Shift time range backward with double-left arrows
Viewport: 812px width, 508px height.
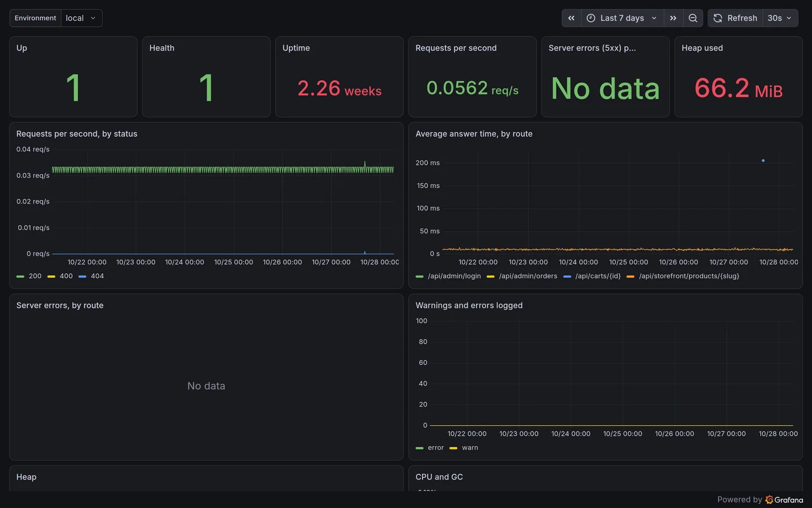click(x=571, y=18)
